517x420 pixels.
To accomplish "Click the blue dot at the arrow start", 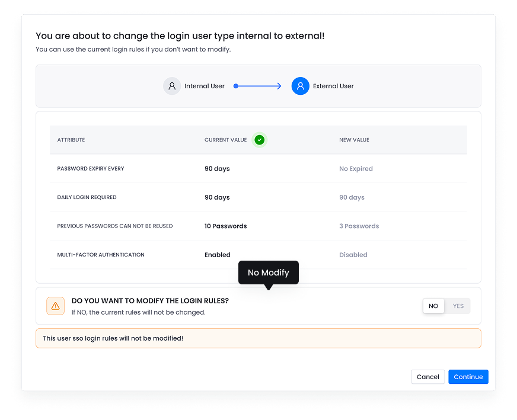I will click(x=235, y=86).
